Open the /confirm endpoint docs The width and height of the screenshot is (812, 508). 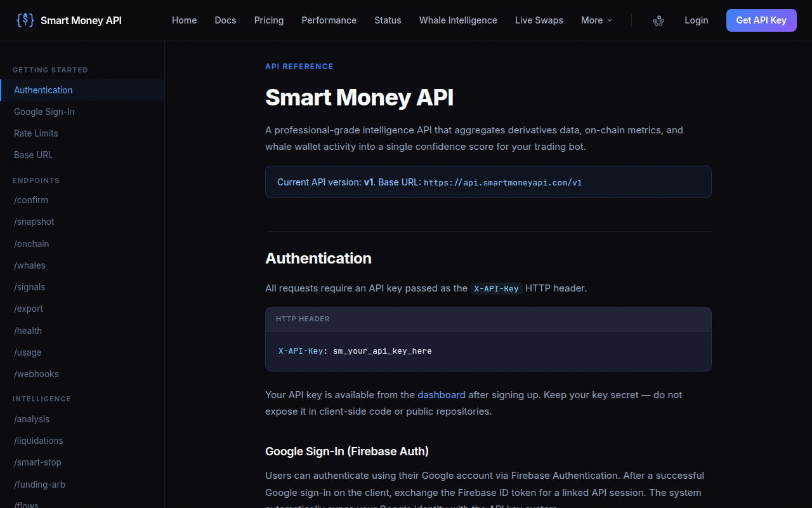(82, 200)
